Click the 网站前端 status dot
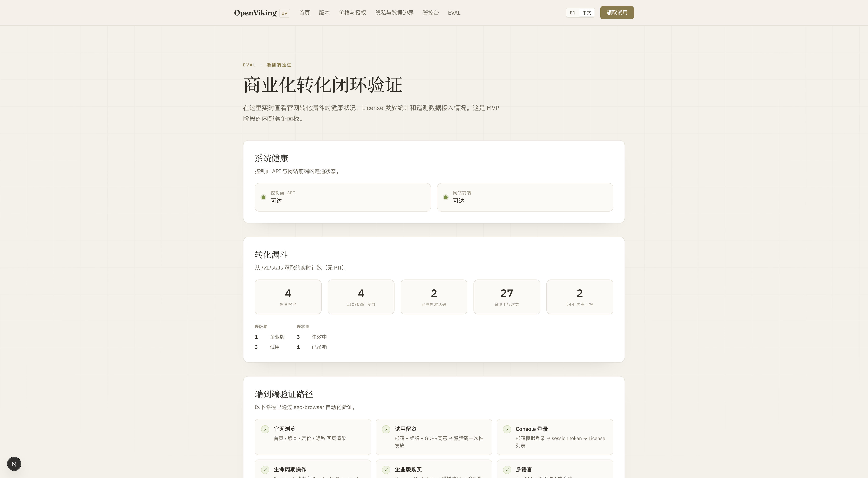Viewport: 868px width, 478px height. point(446,197)
